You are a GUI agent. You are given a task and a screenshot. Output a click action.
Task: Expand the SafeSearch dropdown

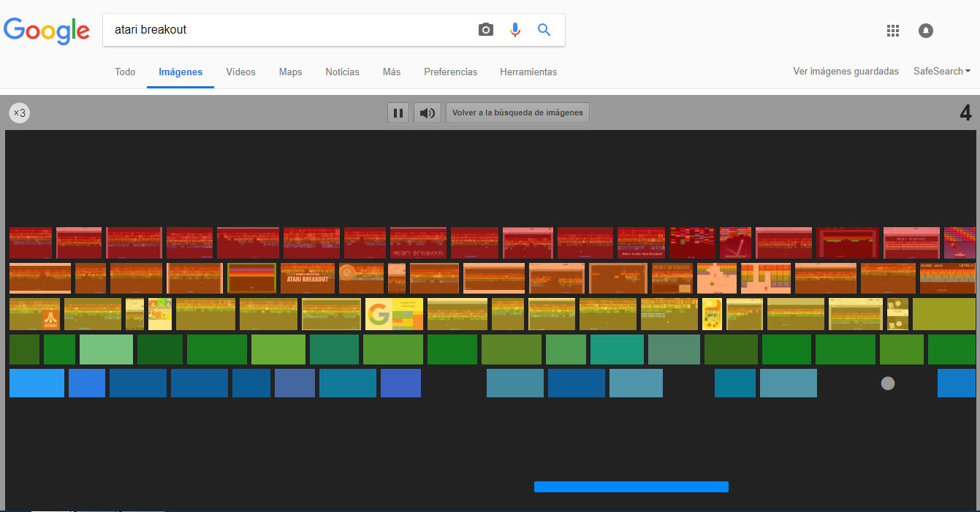click(941, 72)
